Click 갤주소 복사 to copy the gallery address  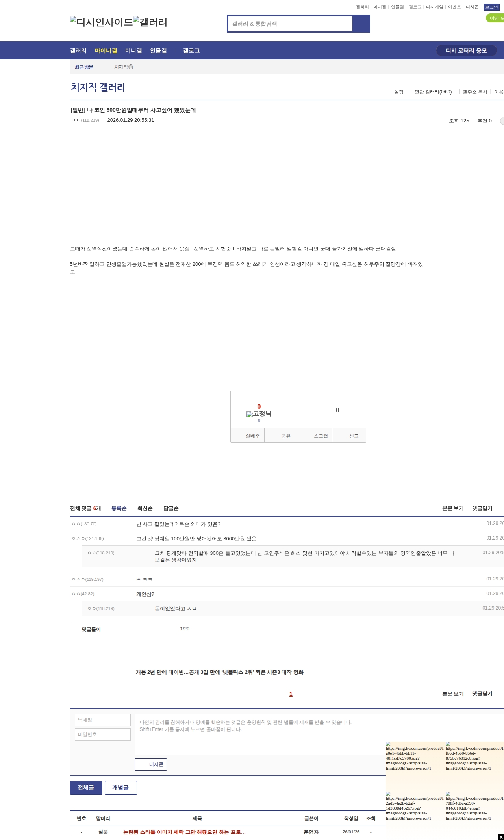(x=475, y=92)
